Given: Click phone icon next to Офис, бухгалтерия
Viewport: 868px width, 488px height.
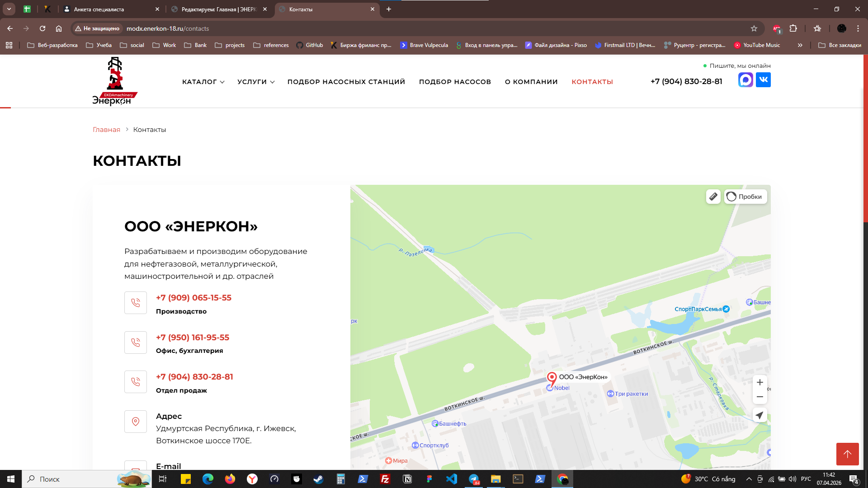Looking at the screenshot, I should [136, 343].
